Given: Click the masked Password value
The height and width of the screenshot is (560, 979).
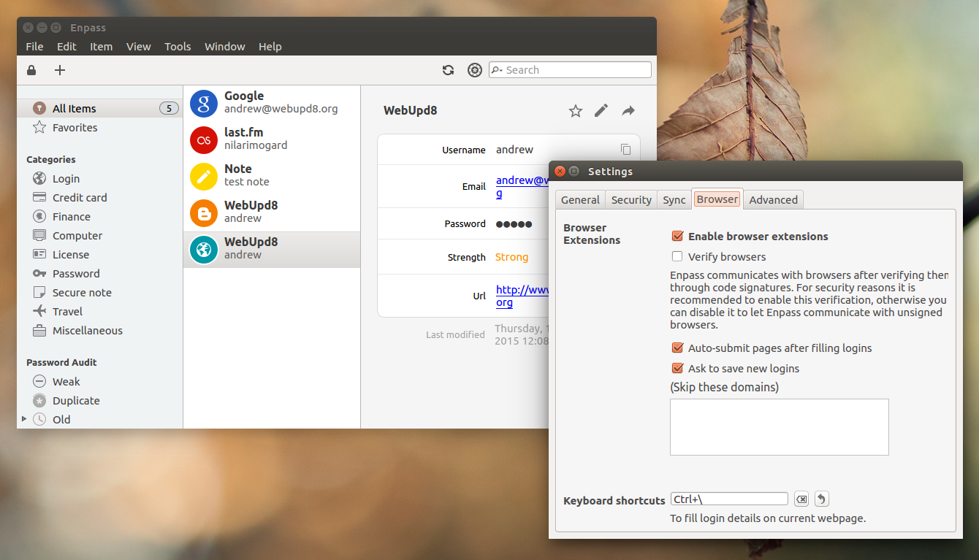Looking at the screenshot, I should (x=514, y=224).
